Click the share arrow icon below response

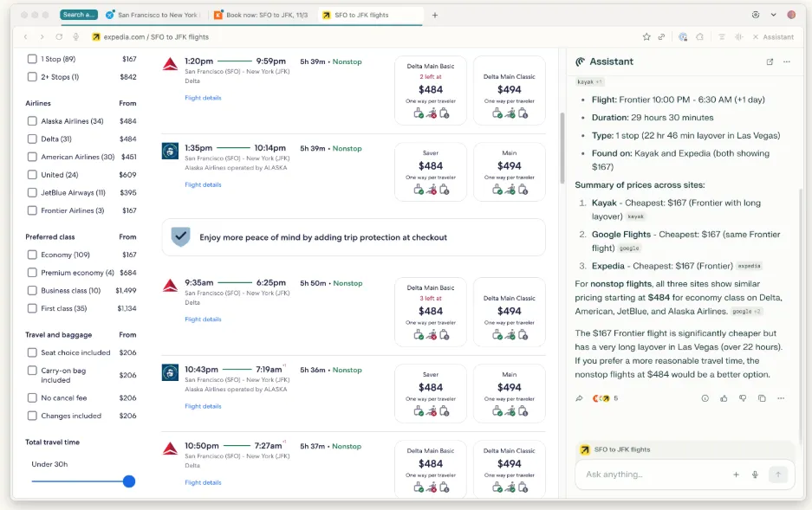point(580,398)
